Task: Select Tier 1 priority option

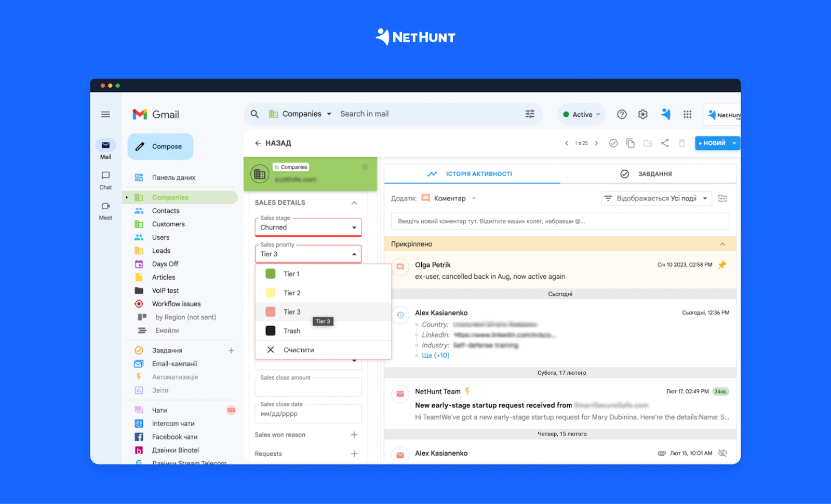Action: 323,274
